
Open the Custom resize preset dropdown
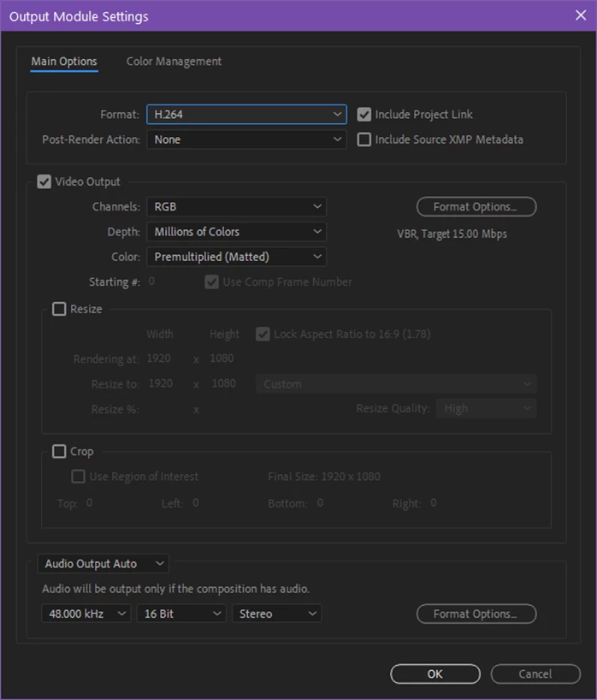tap(396, 384)
